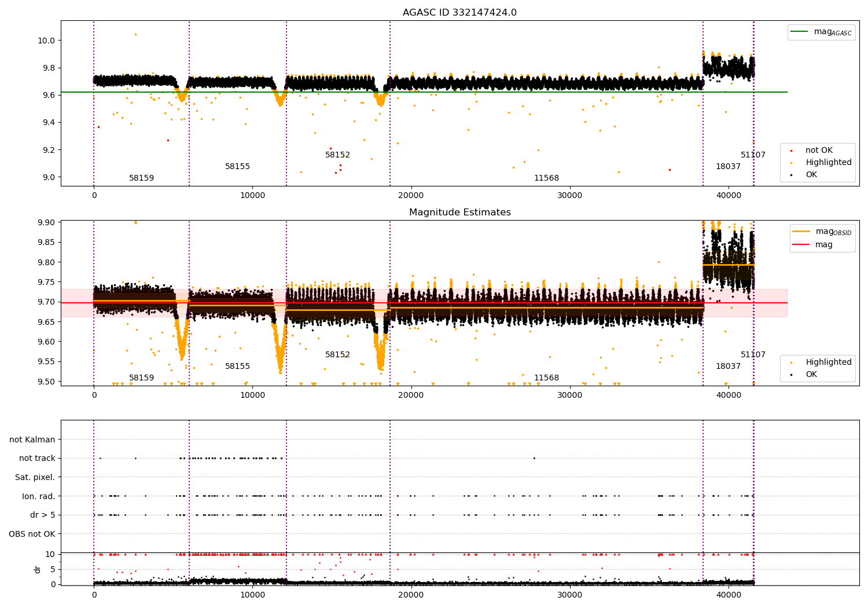Viewport: 868px width, 608px height.
Task: Click the 30000 x-tick under Magnitude Estimates panel
Action: pyautogui.click(x=569, y=395)
